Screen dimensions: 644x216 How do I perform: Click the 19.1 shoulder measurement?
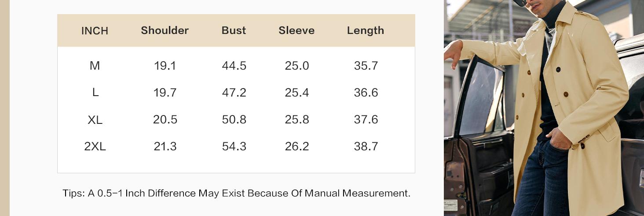point(165,66)
